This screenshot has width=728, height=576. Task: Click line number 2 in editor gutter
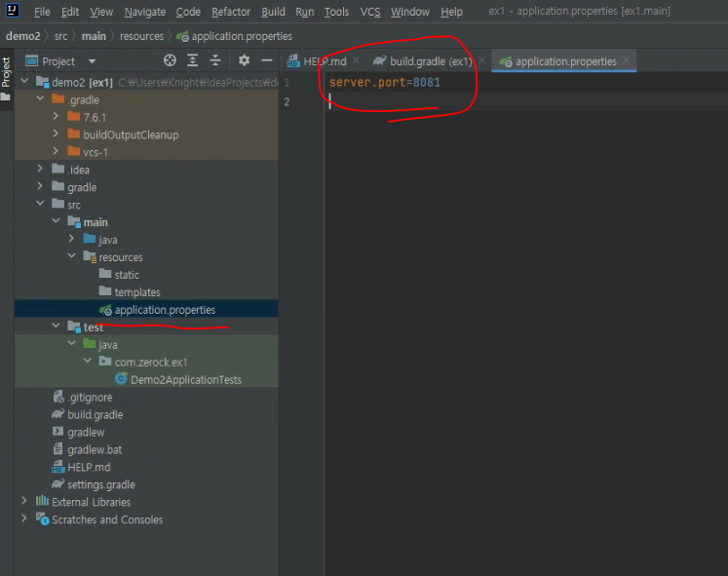(x=287, y=101)
